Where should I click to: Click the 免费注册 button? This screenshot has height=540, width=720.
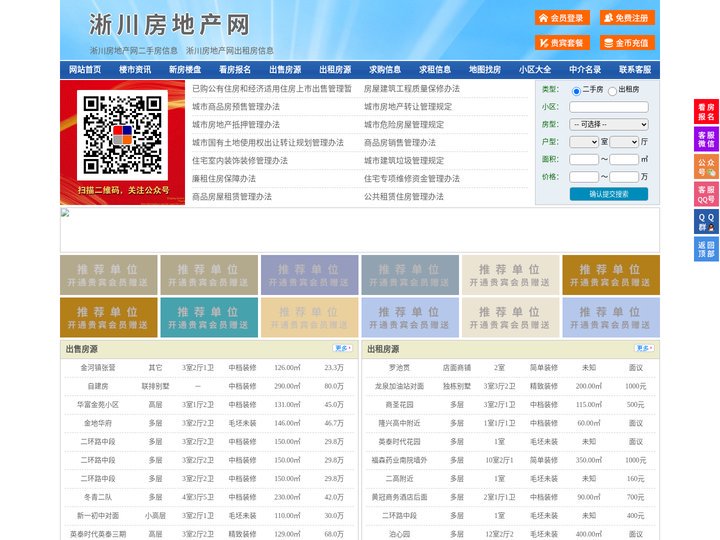pyautogui.click(x=627, y=18)
